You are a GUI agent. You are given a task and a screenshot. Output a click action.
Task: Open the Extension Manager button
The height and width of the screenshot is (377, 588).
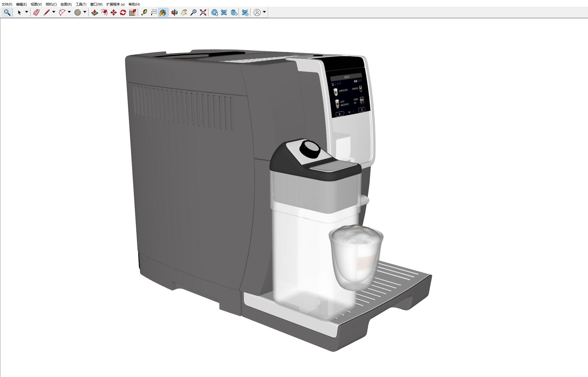tap(245, 12)
